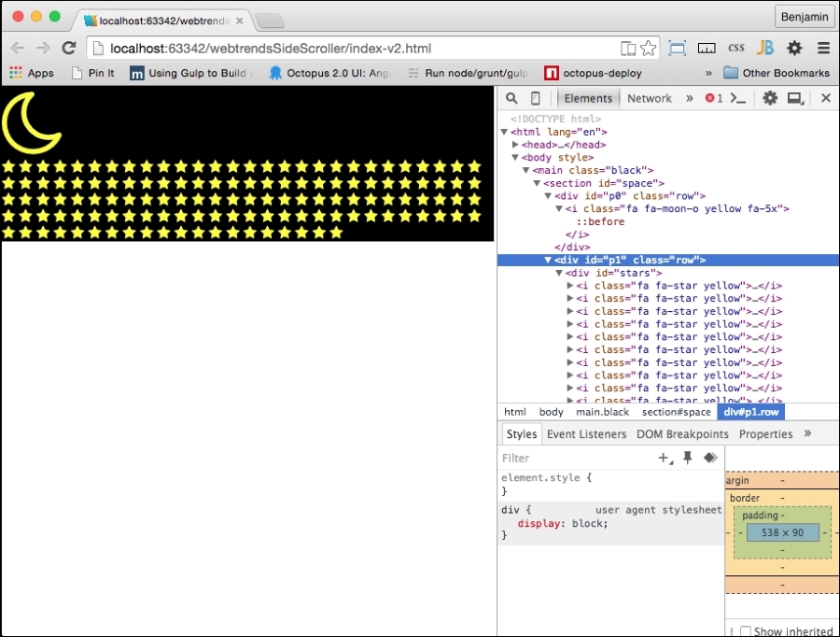Open the DevTools search panel
The image size is (840, 637).
511,97
